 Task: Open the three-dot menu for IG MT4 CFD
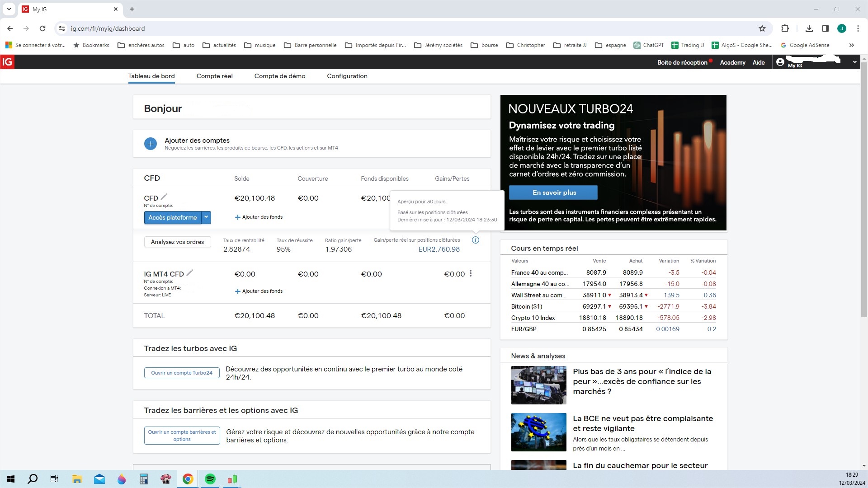click(471, 273)
